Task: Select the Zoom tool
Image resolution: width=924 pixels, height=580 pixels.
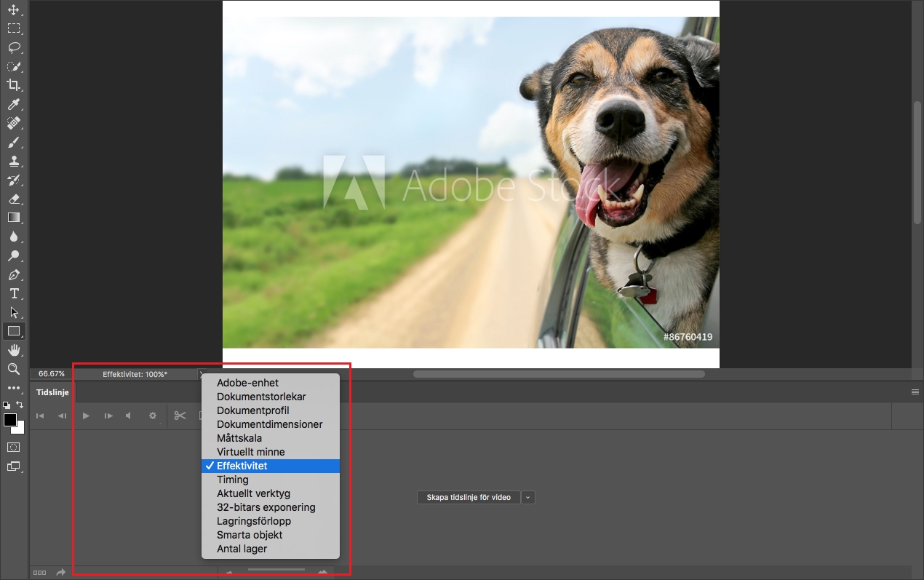Action: click(x=14, y=369)
